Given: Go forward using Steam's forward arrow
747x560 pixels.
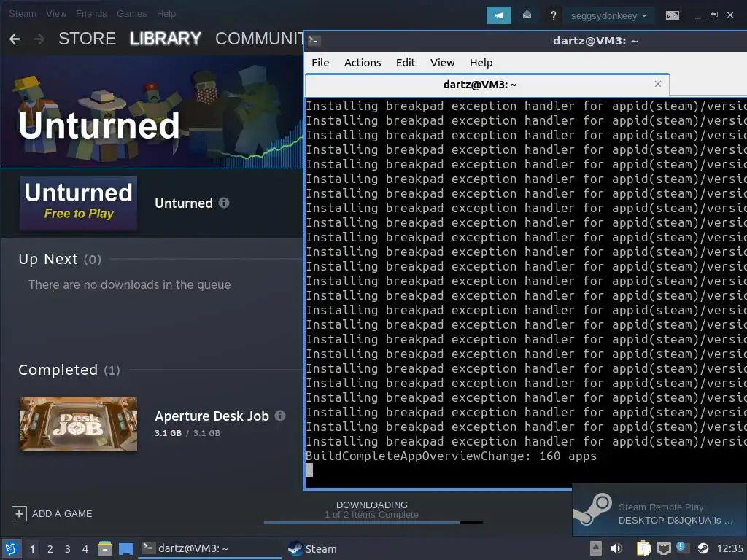Looking at the screenshot, I should (39, 39).
